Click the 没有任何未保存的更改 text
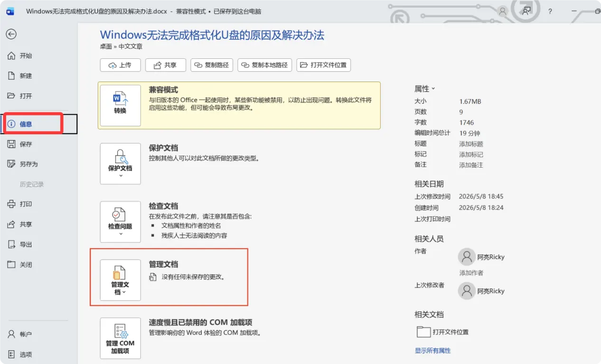Image resolution: width=601 pixels, height=364 pixels. 193,277
